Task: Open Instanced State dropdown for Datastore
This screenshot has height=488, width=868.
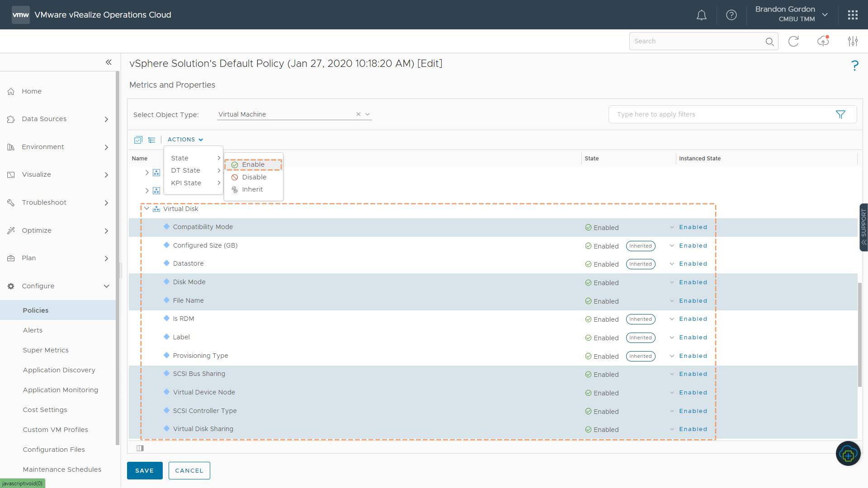Action: point(672,264)
